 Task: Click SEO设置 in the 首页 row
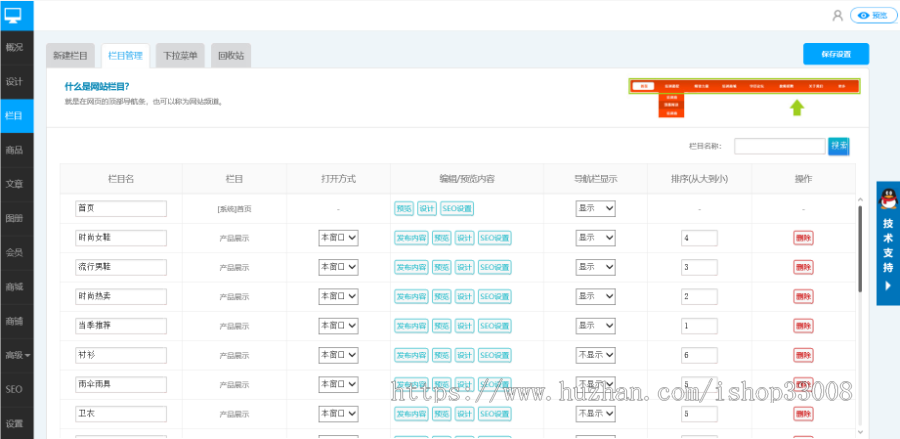click(x=457, y=209)
